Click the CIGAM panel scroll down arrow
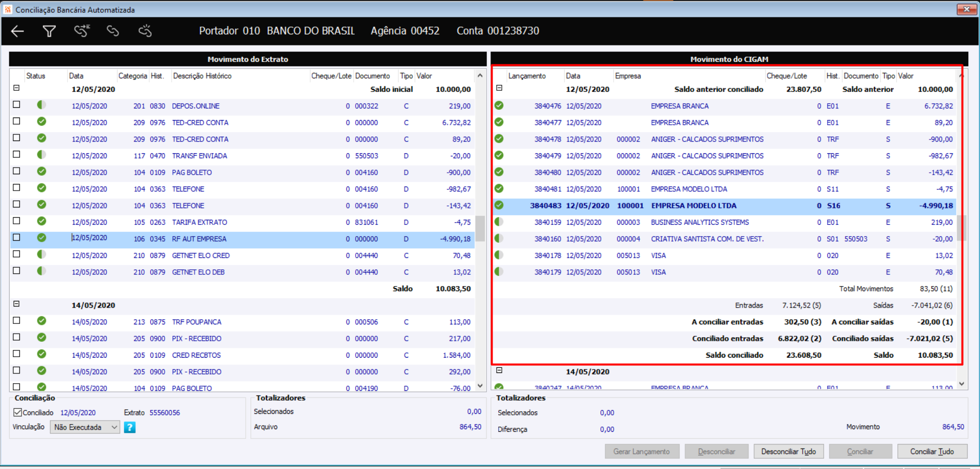980x469 pixels. coord(962,384)
